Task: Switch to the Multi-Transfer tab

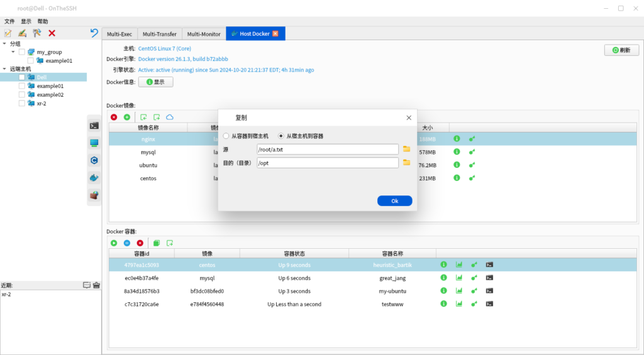Action: (x=159, y=34)
